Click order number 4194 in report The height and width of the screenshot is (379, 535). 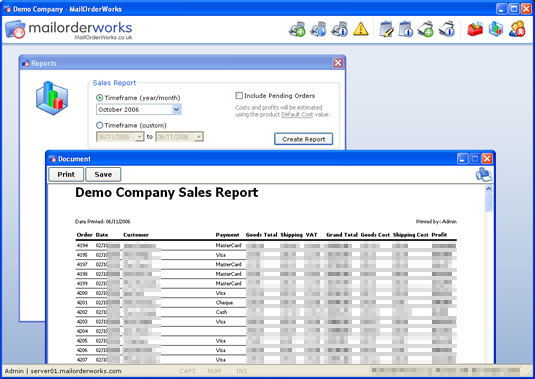[82, 245]
